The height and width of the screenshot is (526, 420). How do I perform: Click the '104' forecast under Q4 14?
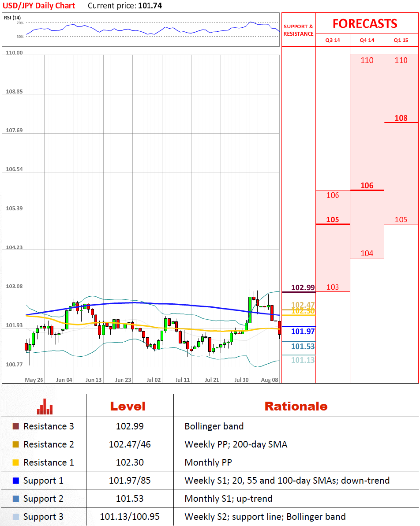(x=367, y=254)
